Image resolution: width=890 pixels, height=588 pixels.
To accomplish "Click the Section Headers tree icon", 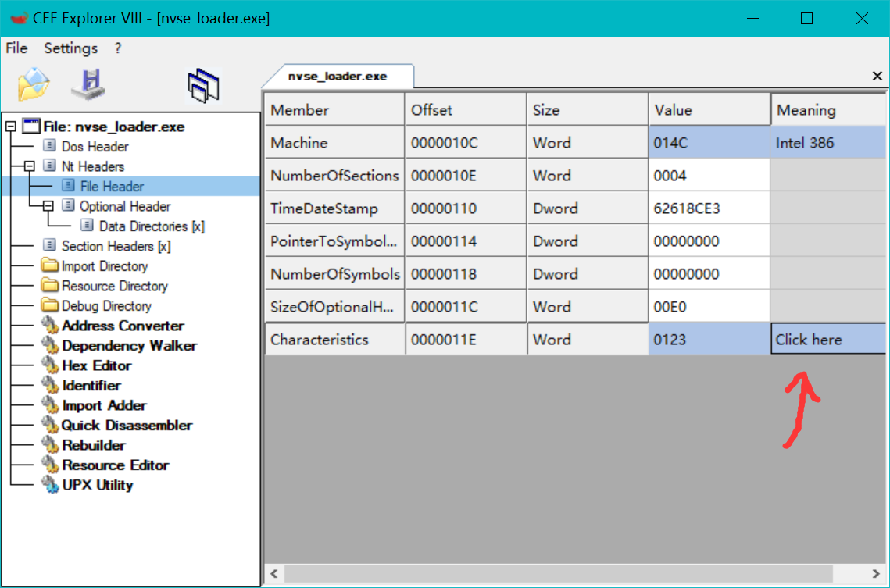I will [50, 245].
